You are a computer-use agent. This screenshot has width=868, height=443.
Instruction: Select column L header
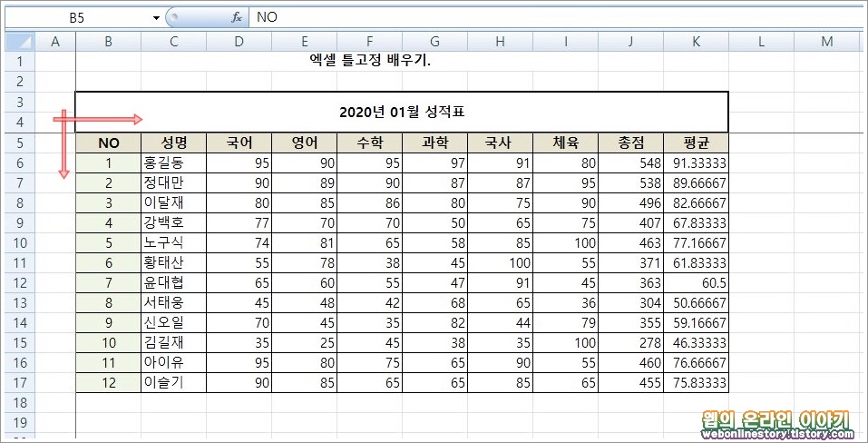coord(762,42)
